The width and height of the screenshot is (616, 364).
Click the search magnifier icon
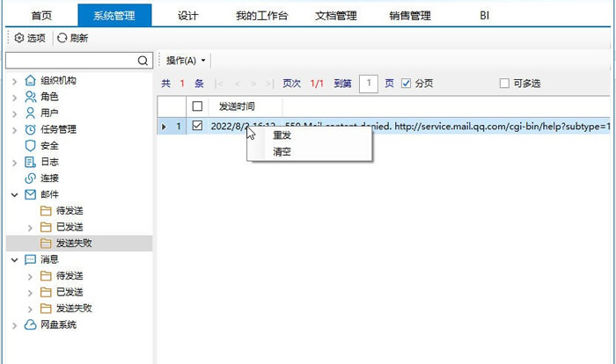point(143,61)
